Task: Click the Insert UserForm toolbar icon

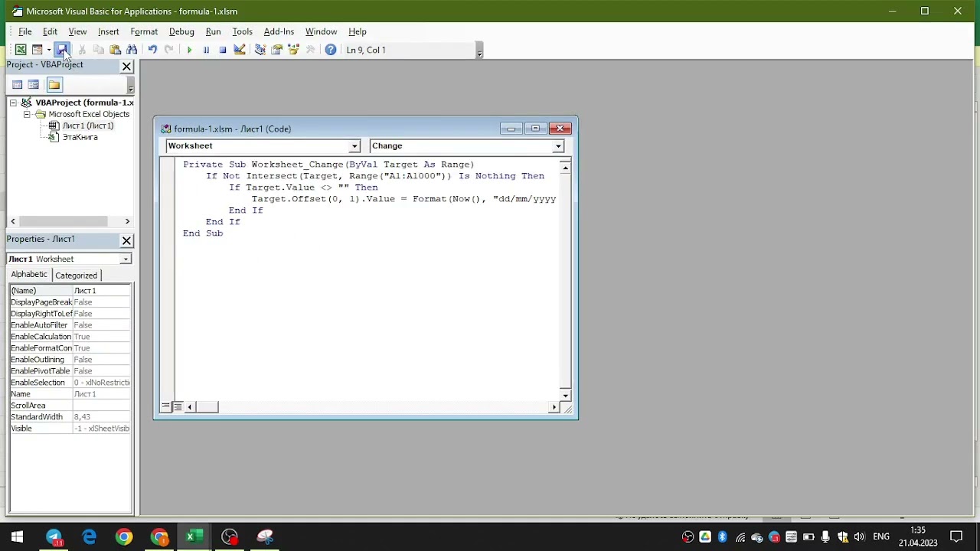Action: [37, 50]
